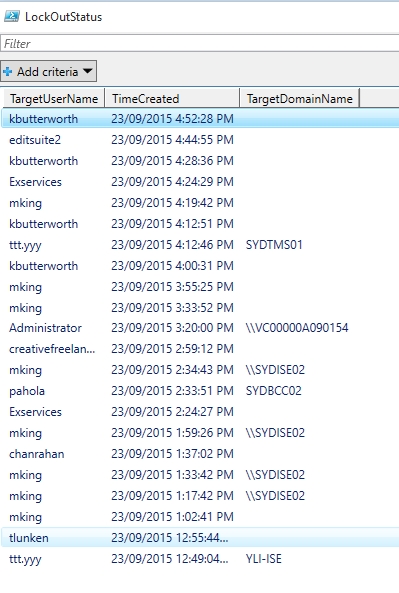Click the PowerShell window icon beside LockOutStatus
The image size is (399, 593).
click(x=12, y=17)
